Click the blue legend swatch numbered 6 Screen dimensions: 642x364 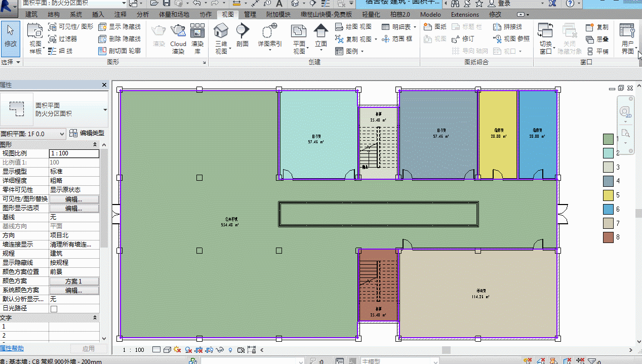[608, 209]
